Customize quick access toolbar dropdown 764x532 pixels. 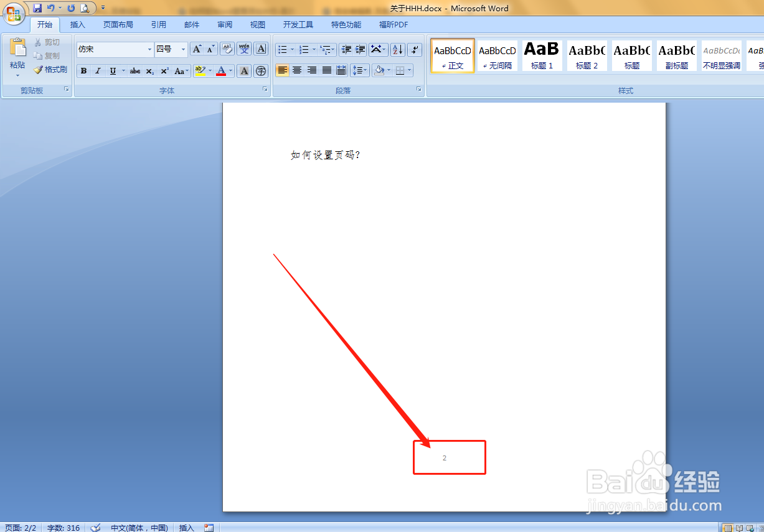click(103, 8)
